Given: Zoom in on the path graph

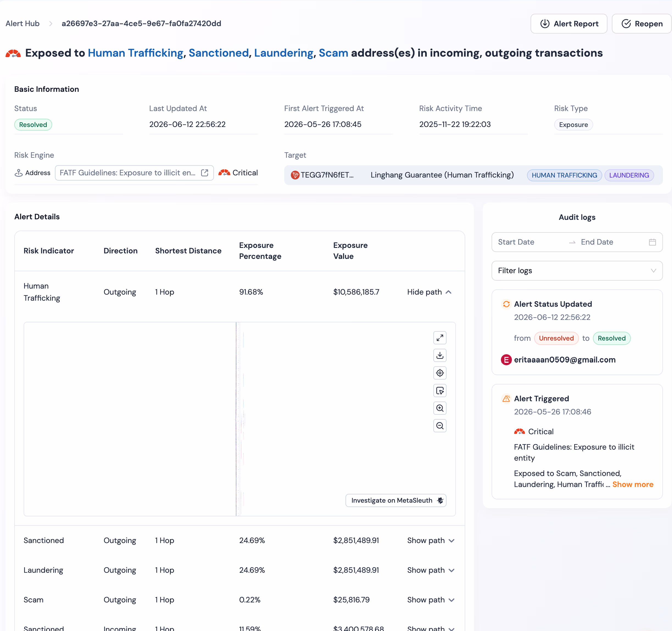Looking at the screenshot, I should (440, 408).
